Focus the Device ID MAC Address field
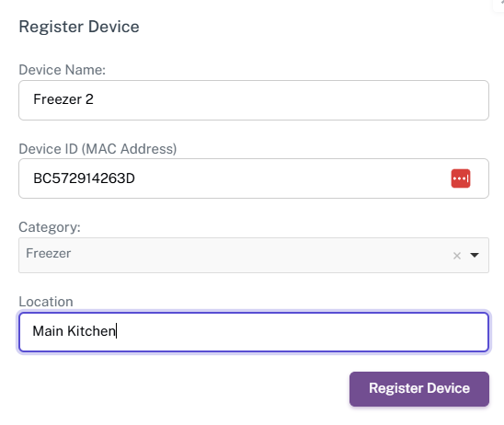Image resolution: width=504 pixels, height=425 pixels. click(x=254, y=178)
